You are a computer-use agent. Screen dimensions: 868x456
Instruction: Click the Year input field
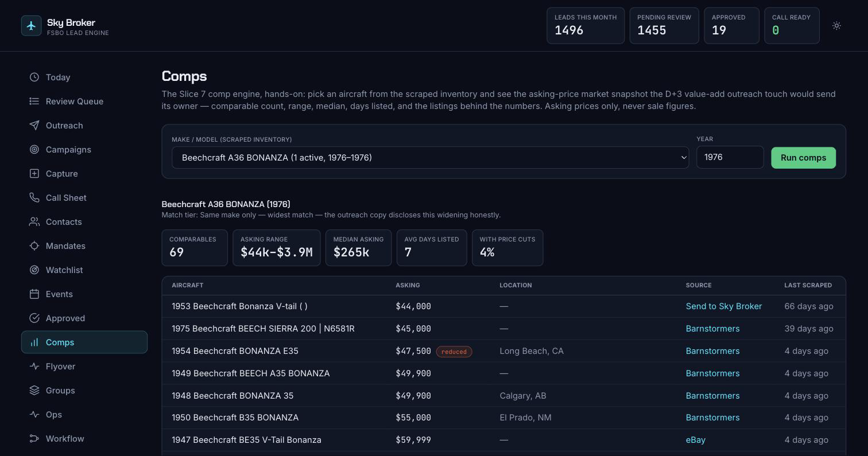click(730, 157)
